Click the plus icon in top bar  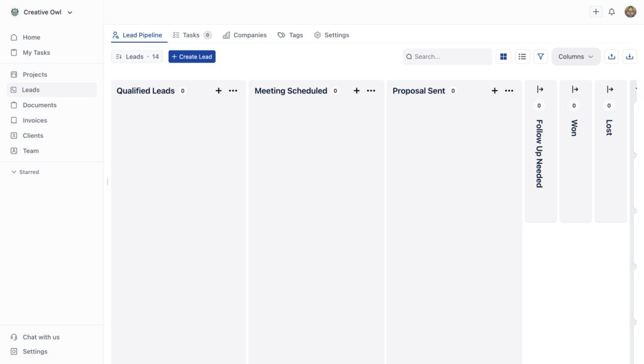596,12
